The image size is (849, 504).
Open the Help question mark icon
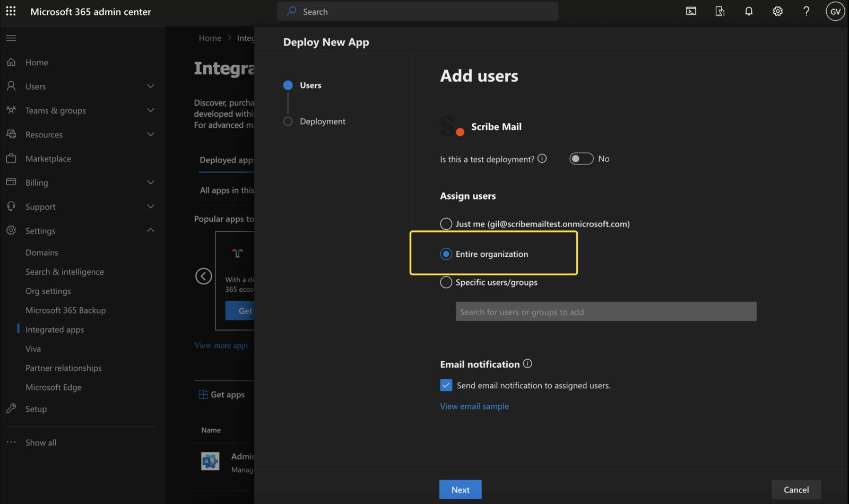click(x=806, y=11)
